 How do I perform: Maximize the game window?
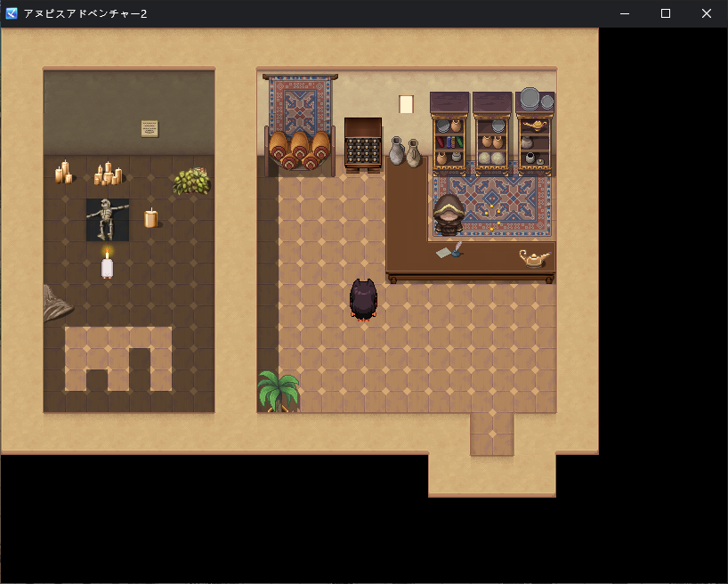coord(666,13)
